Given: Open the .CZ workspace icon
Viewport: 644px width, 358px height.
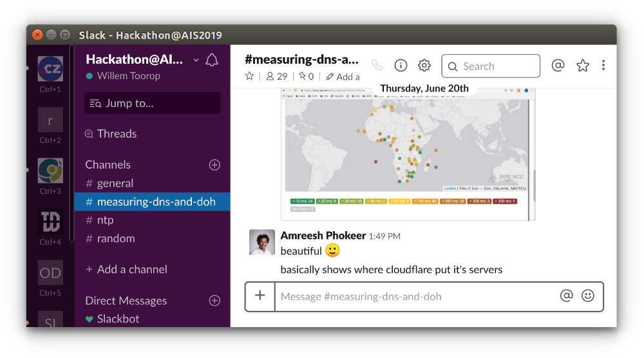Looking at the screenshot, I should click(50, 69).
